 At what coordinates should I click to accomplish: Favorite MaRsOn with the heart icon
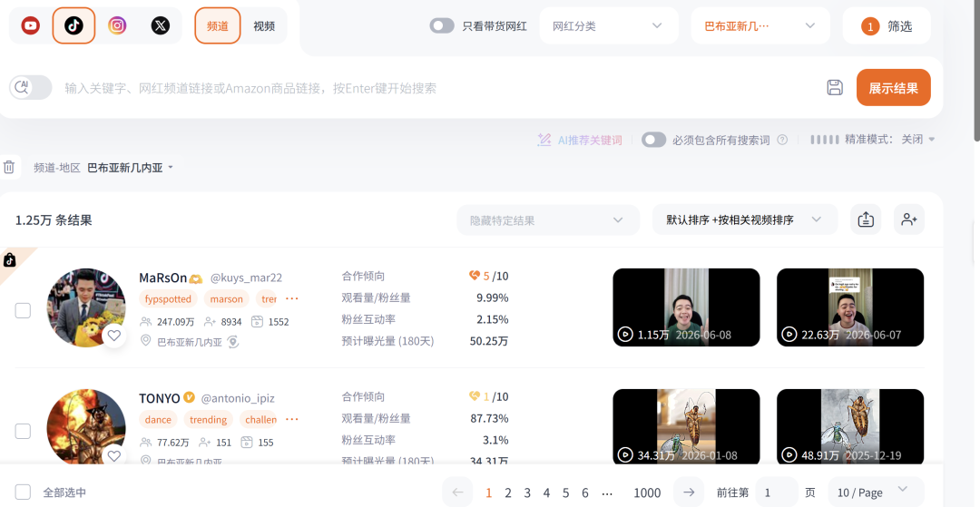[x=113, y=336]
